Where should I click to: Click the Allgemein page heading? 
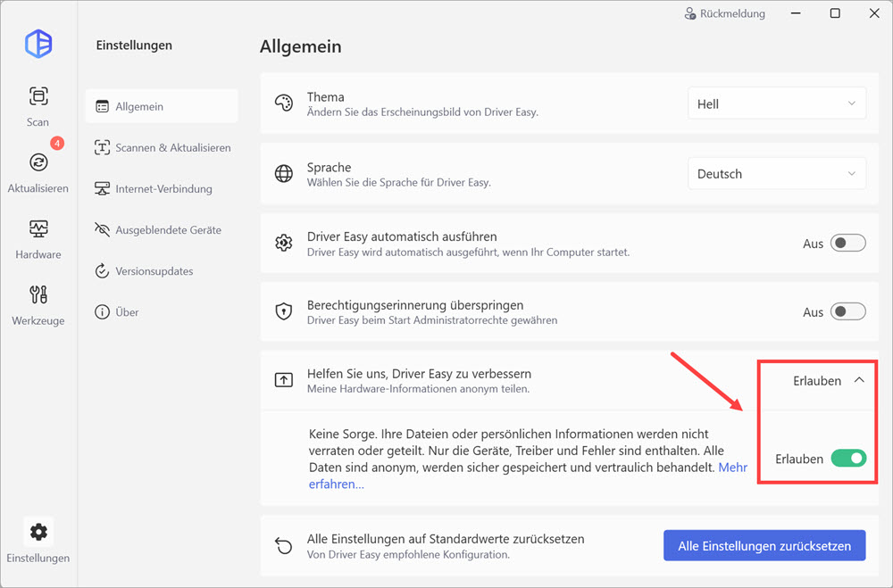point(301,46)
